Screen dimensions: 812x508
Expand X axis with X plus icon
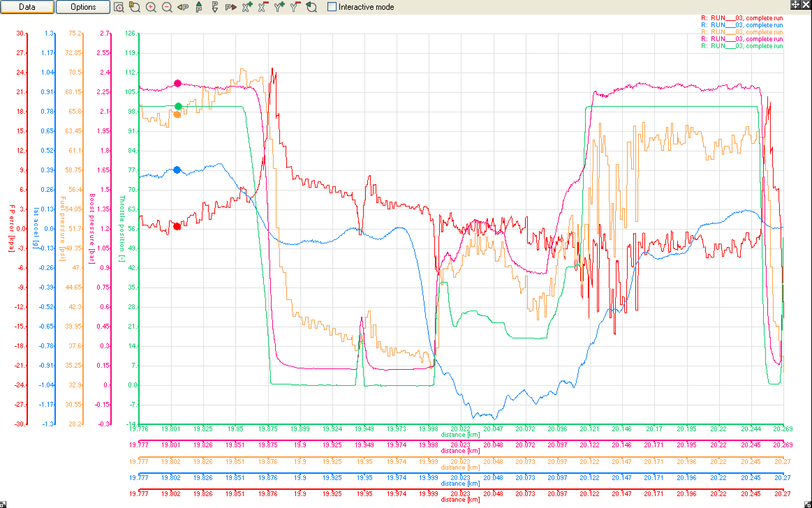[247, 7]
